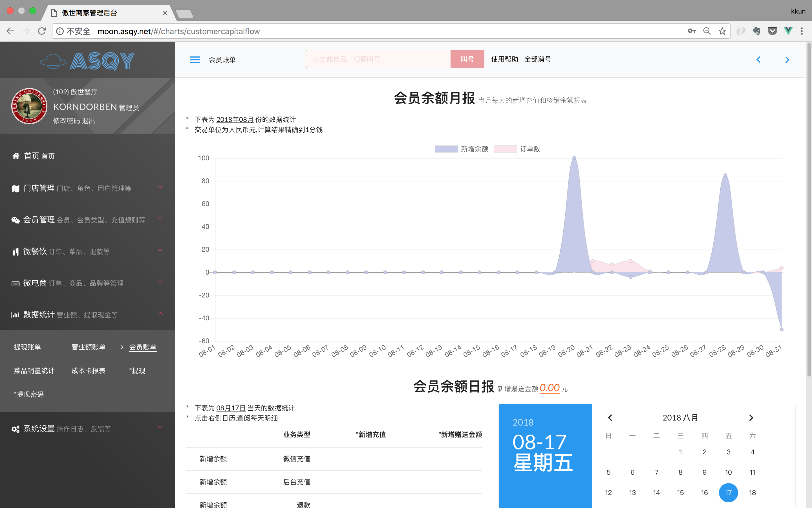The image size is (812, 508).
Task: Go to previous page with top-right left arrow
Action: pos(758,60)
